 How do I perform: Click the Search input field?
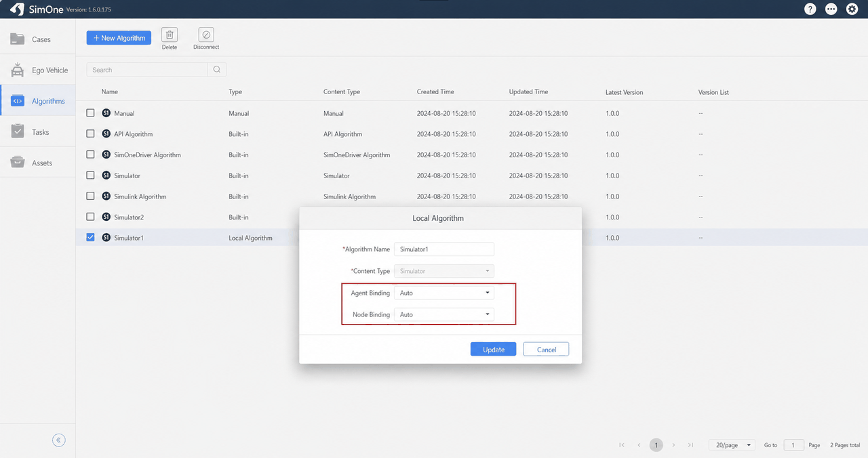pos(147,69)
